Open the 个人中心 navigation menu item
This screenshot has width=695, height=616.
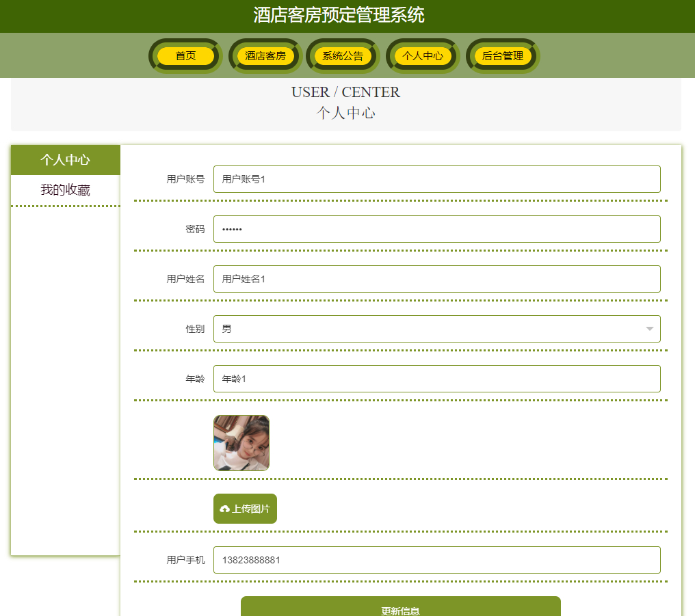(x=422, y=55)
